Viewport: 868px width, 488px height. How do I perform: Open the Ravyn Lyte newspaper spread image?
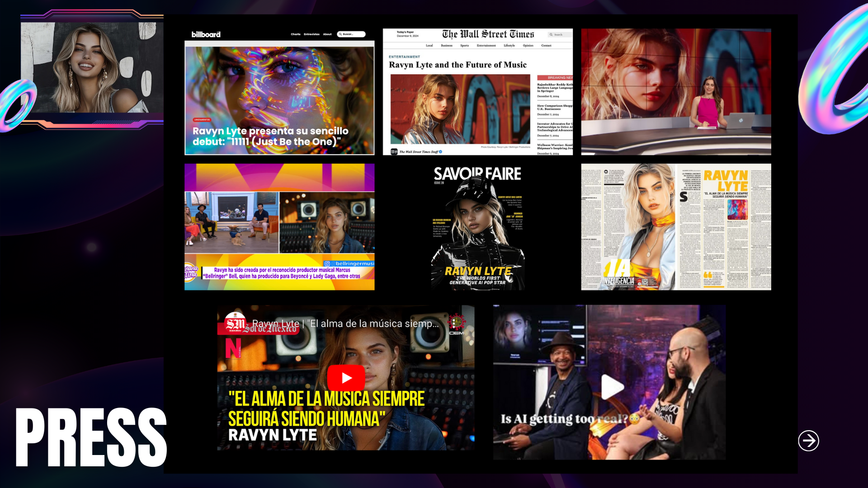676,227
